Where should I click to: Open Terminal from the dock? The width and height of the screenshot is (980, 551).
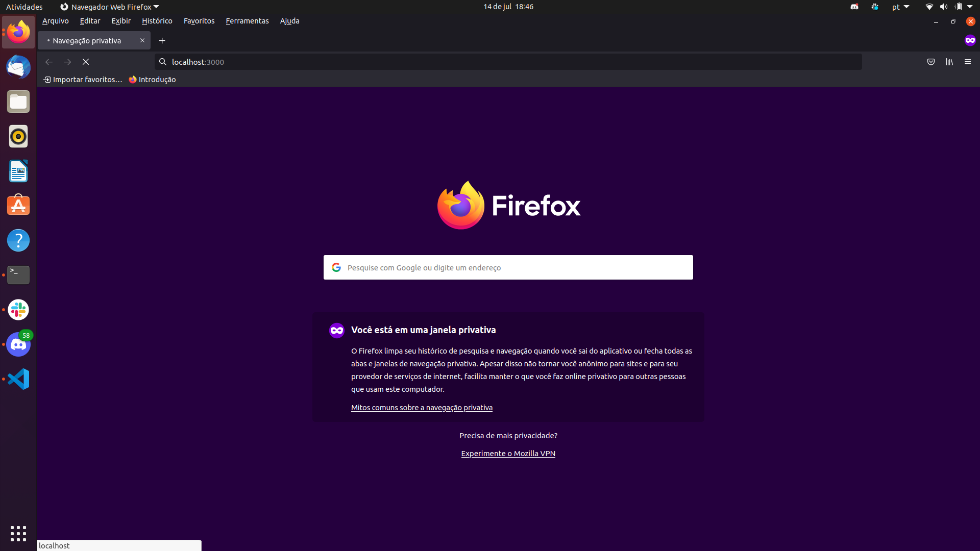[18, 274]
